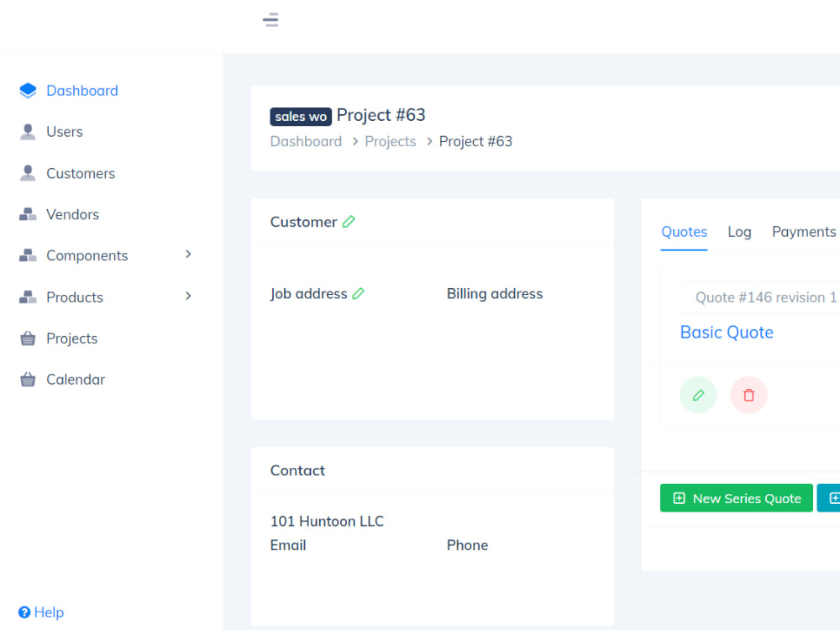
Task: Expand the Components submenu chevron
Action: click(x=188, y=255)
